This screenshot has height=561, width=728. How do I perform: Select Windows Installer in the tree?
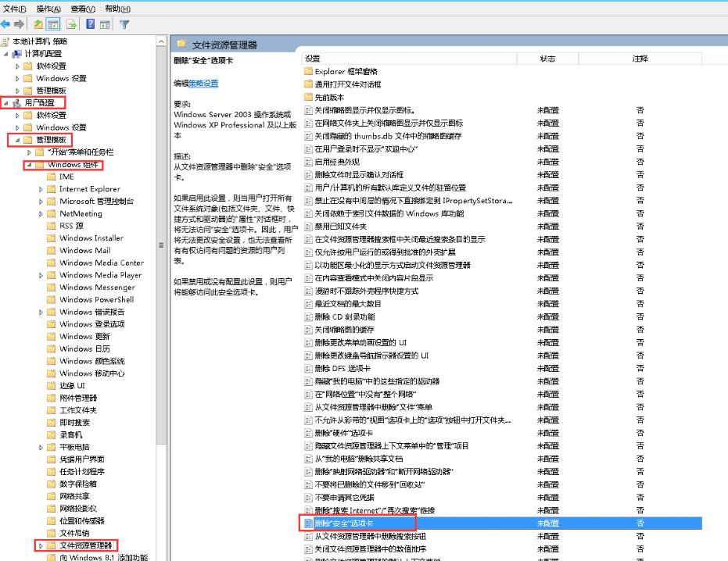[x=91, y=238]
